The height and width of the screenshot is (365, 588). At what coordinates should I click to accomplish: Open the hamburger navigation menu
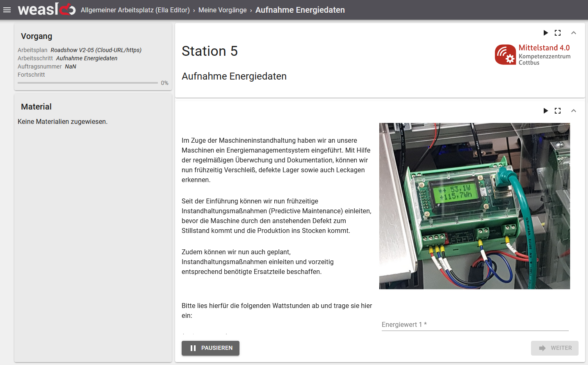[7, 10]
